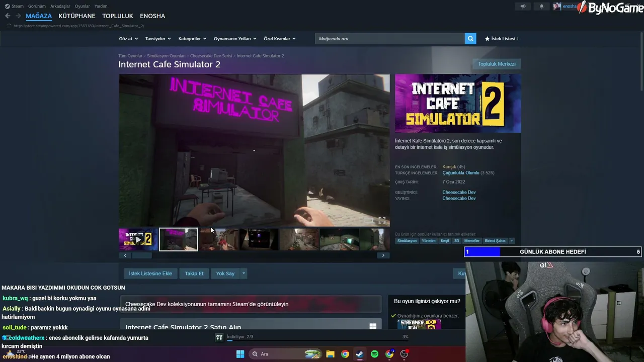Click the İndiriliyor download progress bar
Viewport: 644px width, 362px height.
pos(317,340)
